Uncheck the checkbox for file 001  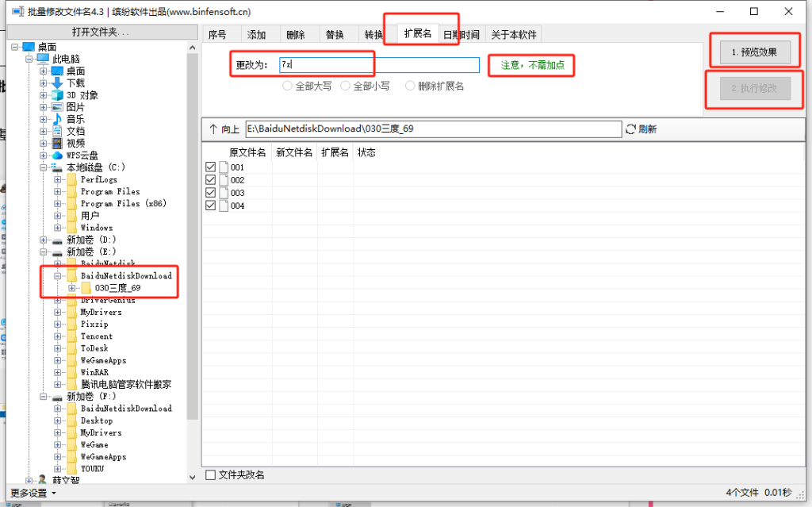click(x=211, y=167)
